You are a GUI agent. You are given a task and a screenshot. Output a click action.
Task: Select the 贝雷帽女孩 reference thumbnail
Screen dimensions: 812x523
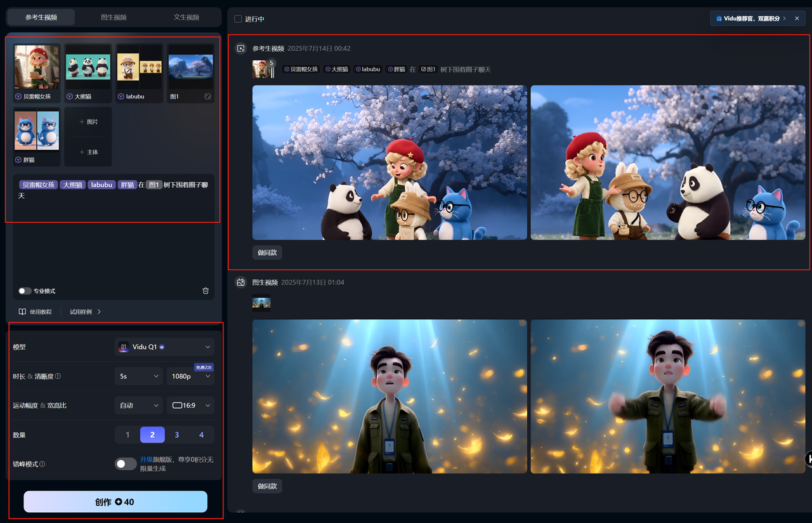pos(37,67)
